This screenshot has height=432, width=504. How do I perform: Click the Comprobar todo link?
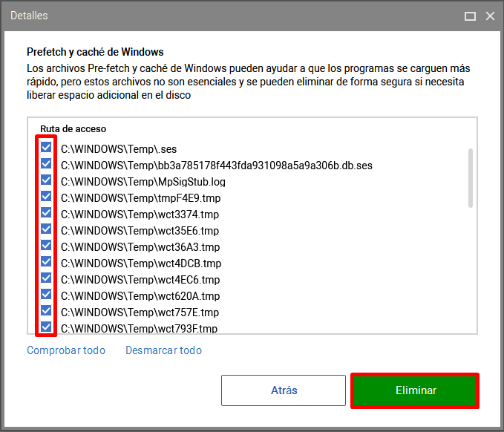click(x=66, y=350)
